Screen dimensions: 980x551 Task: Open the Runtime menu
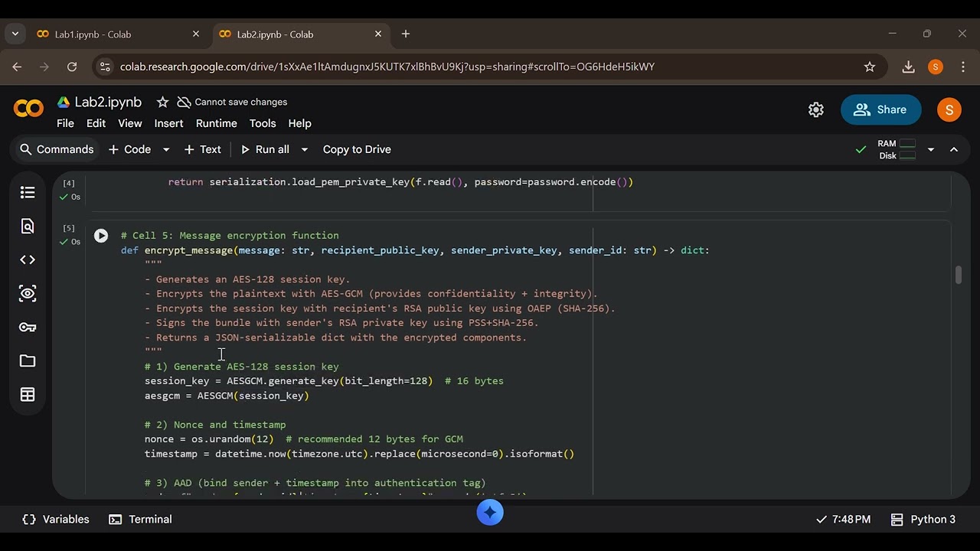tap(217, 123)
